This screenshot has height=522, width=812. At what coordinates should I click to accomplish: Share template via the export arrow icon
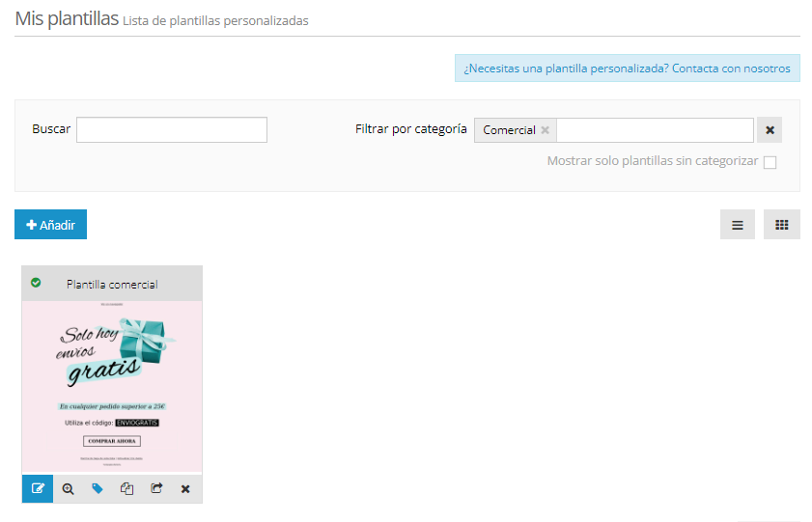[156, 489]
